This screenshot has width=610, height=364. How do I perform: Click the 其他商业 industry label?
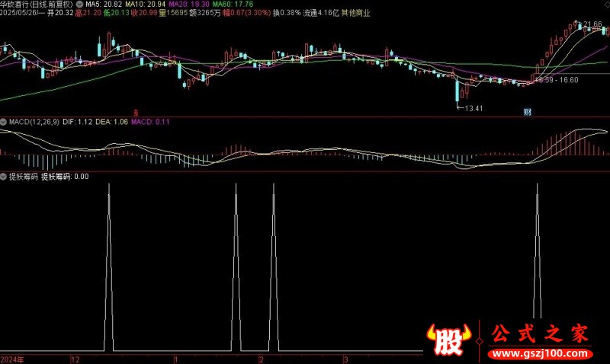tap(355, 13)
